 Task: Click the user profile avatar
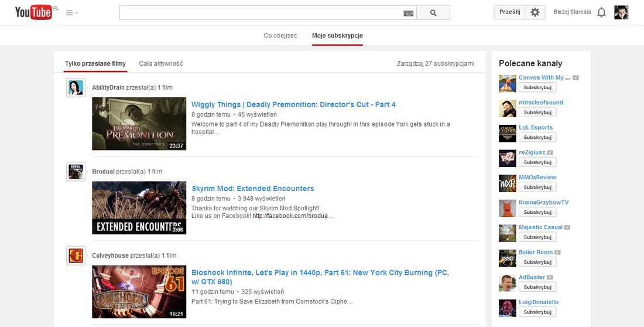click(x=621, y=12)
